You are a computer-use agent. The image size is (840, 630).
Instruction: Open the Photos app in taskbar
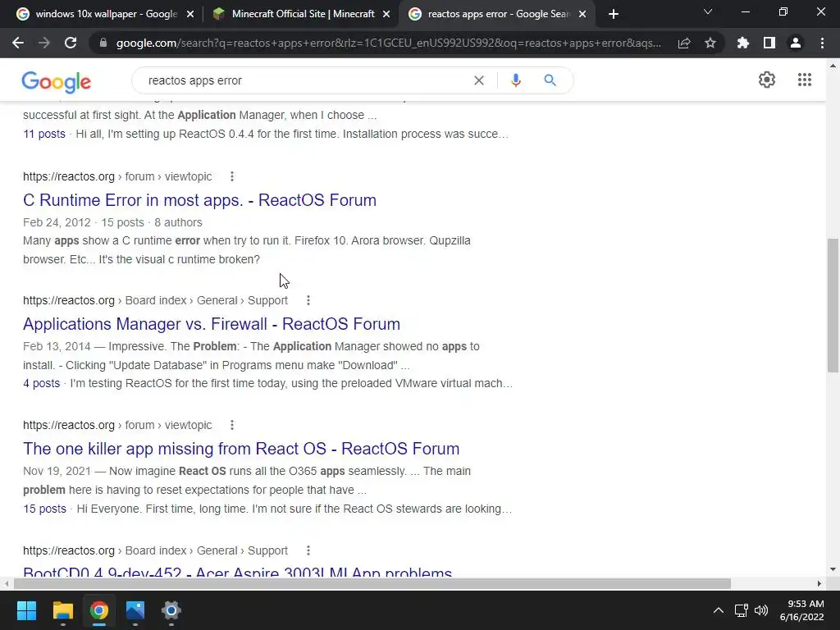point(135,610)
